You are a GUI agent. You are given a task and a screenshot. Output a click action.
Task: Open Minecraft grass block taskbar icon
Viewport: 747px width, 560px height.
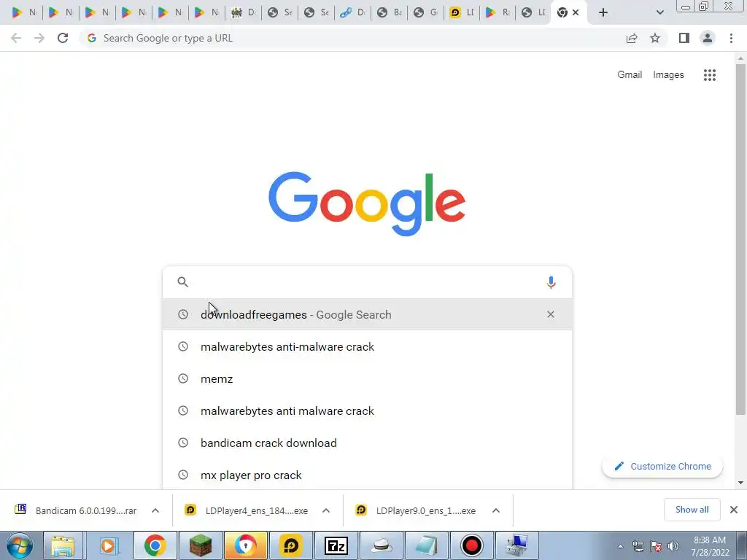pos(201,545)
